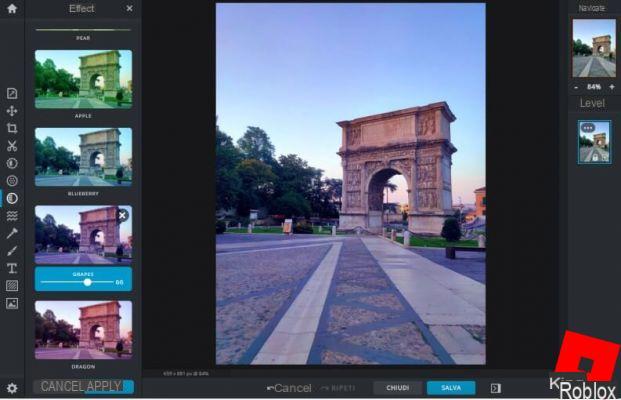This screenshot has width=621, height=400.
Task: Zoom in with the plus button
Action: point(612,87)
